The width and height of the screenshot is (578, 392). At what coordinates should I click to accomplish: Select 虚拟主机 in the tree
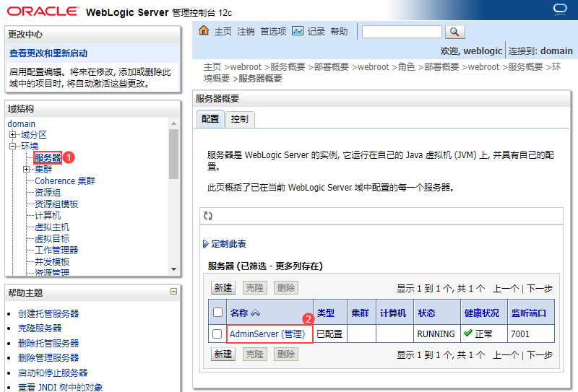(52, 227)
